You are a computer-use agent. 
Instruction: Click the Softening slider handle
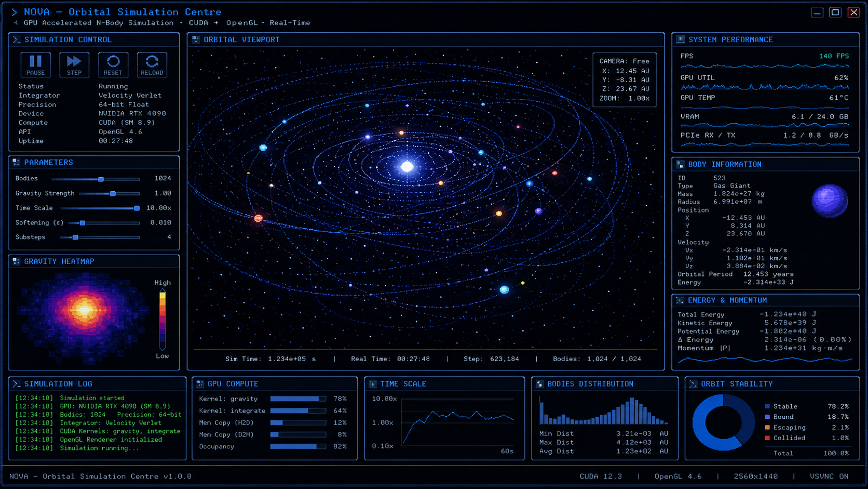pyautogui.click(x=83, y=222)
